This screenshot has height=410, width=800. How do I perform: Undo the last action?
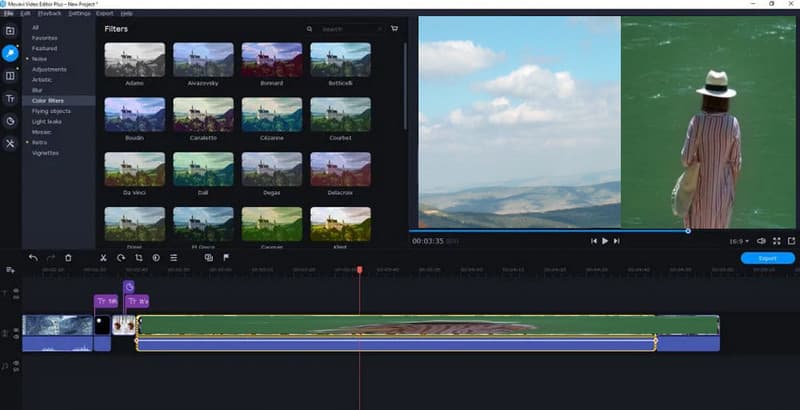(33, 258)
